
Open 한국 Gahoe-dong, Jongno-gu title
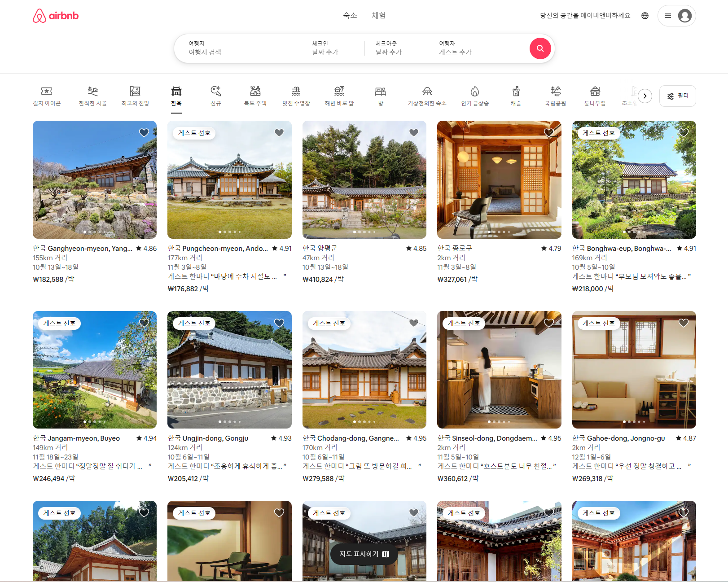click(618, 438)
